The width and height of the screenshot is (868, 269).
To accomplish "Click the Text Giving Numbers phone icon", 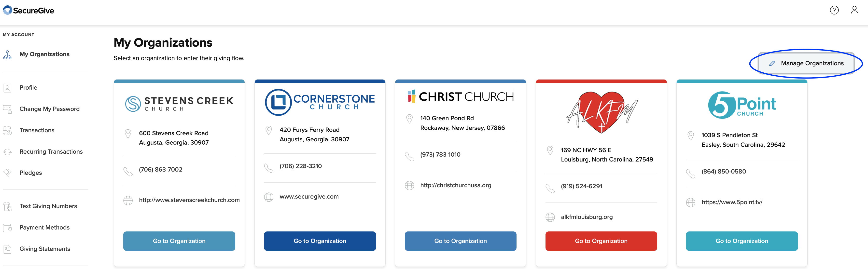I will [x=7, y=206].
